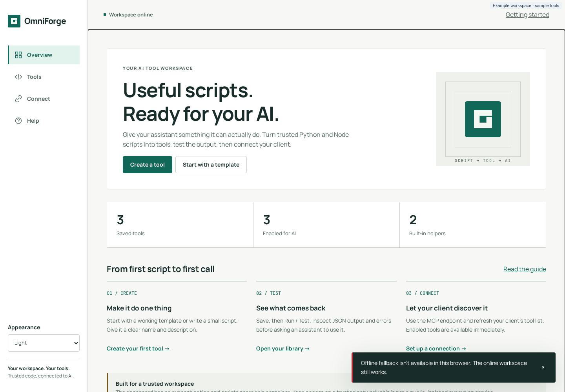Click 'SCRIPT → TOOL → AI' caption

483,161
